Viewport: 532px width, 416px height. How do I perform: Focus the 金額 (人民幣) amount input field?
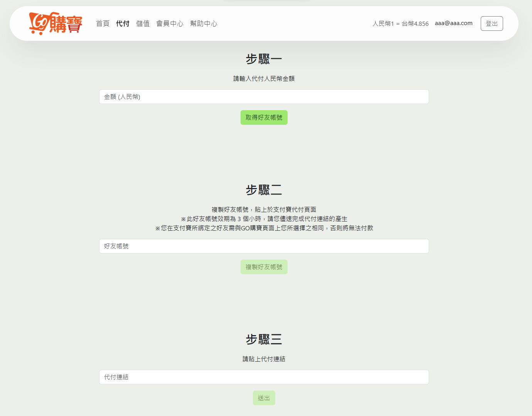pos(264,97)
